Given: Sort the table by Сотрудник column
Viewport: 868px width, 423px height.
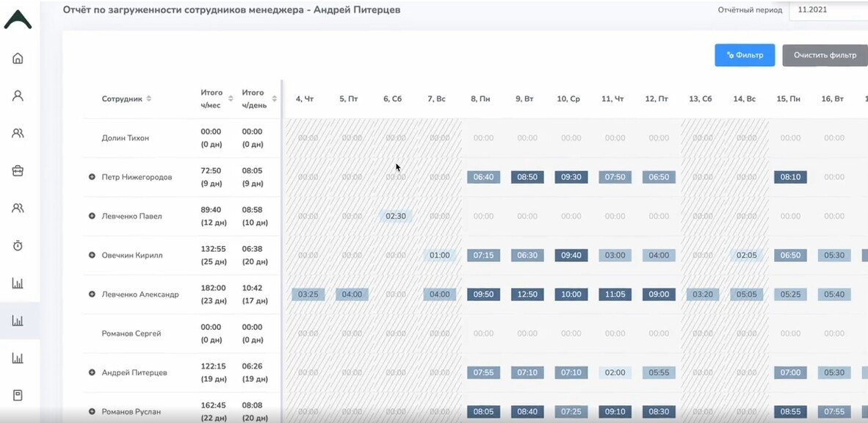Looking at the screenshot, I should 149,98.
